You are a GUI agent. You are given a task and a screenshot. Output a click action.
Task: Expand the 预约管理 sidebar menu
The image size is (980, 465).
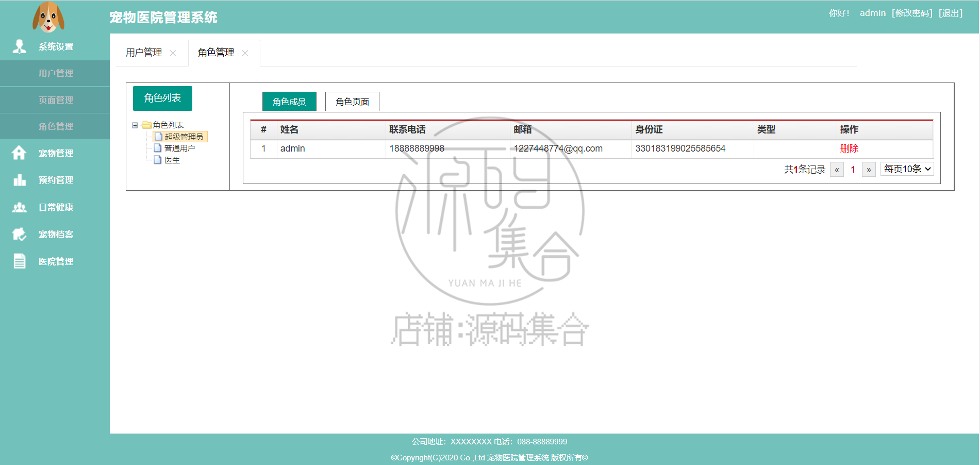tap(55, 180)
